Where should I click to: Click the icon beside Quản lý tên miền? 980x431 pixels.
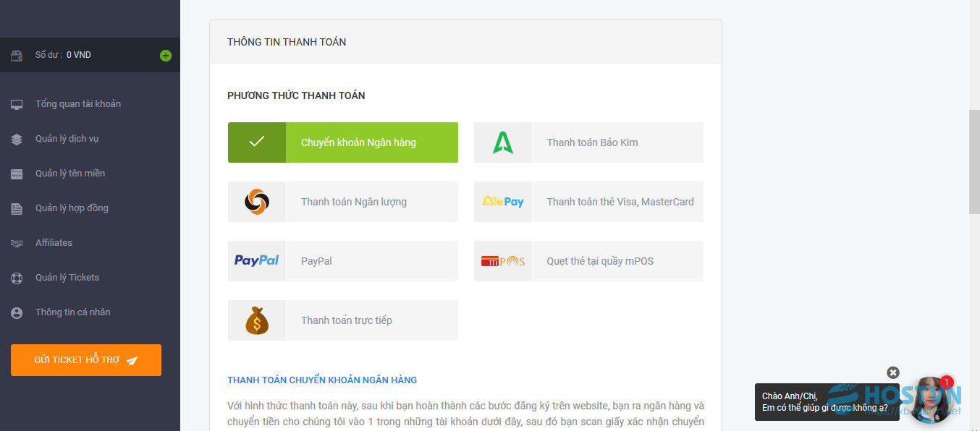click(17, 174)
